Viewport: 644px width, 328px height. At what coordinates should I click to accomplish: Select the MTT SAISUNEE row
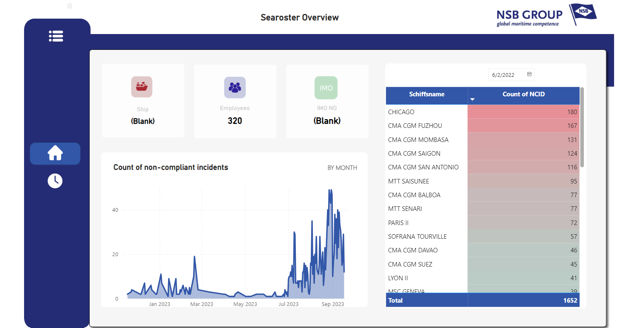(x=409, y=181)
